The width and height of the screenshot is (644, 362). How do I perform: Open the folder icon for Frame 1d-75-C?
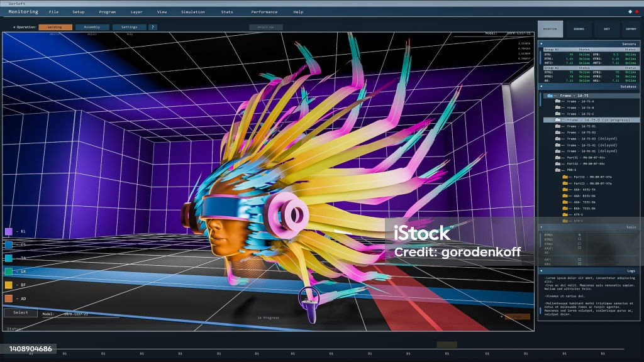tap(558, 114)
